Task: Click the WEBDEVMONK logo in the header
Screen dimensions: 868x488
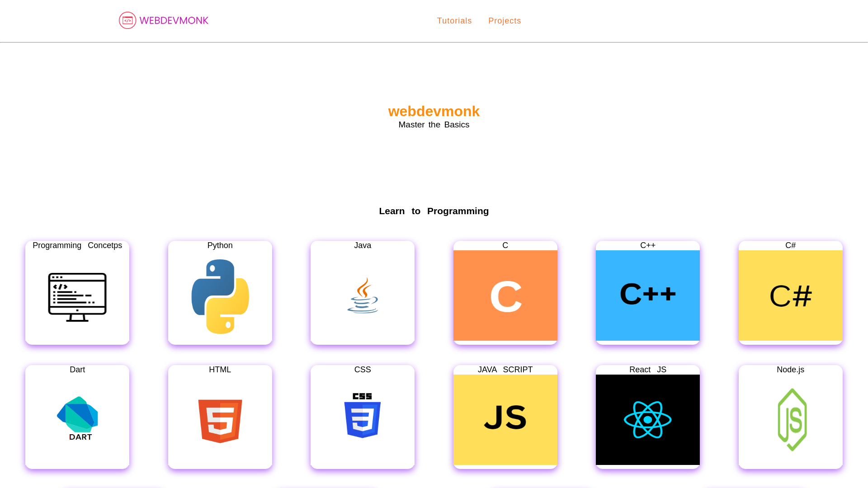Action: pos(164,20)
